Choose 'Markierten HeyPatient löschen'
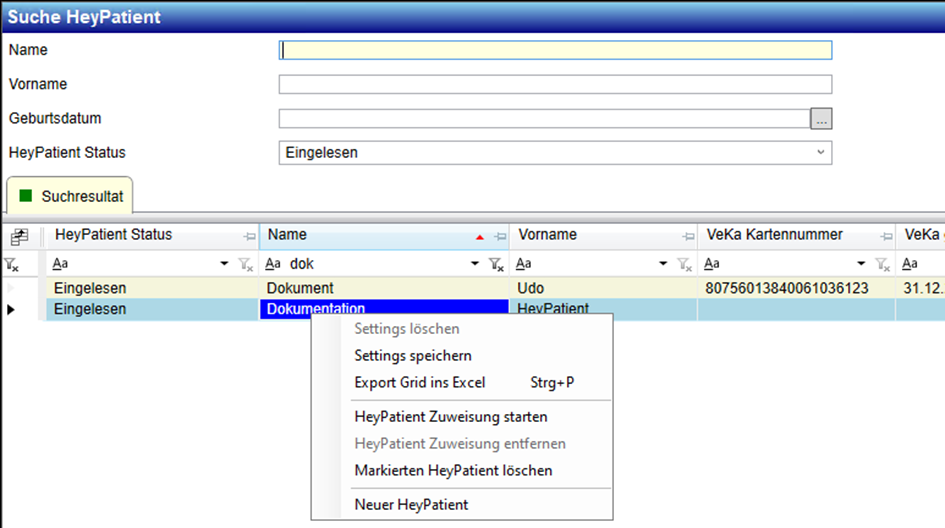945x528 pixels. point(453,471)
